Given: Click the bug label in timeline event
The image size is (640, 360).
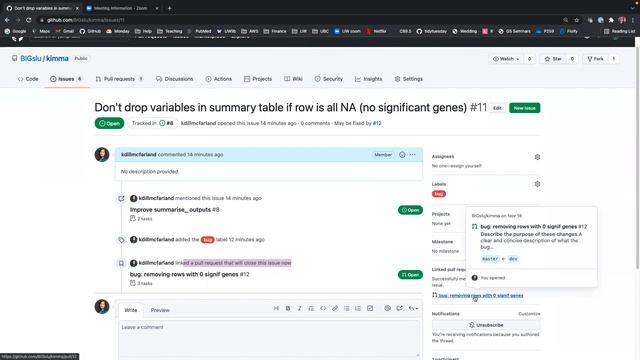Looking at the screenshot, I should pos(207,240).
